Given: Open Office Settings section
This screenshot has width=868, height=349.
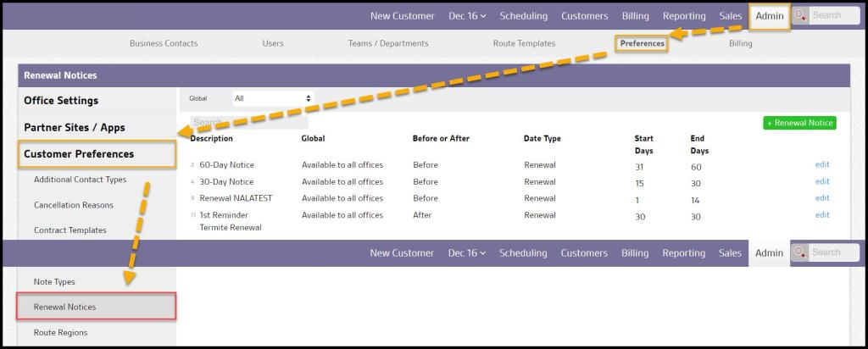Looking at the screenshot, I should pyautogui.click(x=61, y=100).
